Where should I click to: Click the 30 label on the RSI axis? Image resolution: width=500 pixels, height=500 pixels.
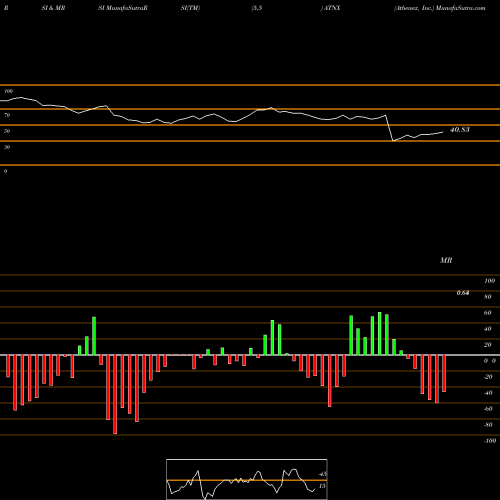[7, 147]
